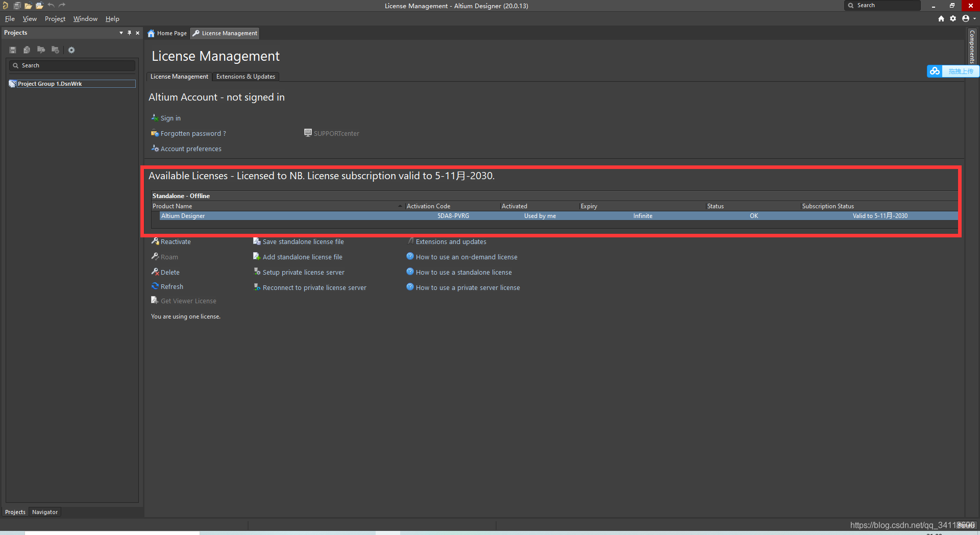
Task: Open the Project menu
Action: click(x=55, y=19)
